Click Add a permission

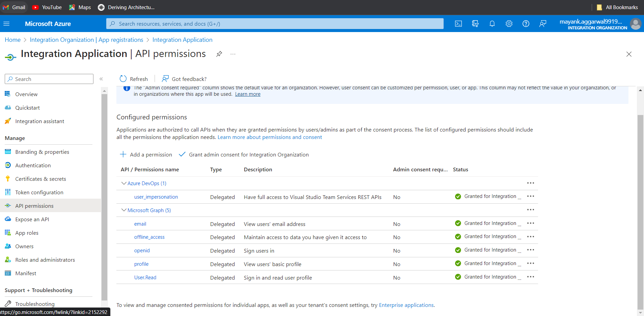pyautogui.click(x=146, y=154)
